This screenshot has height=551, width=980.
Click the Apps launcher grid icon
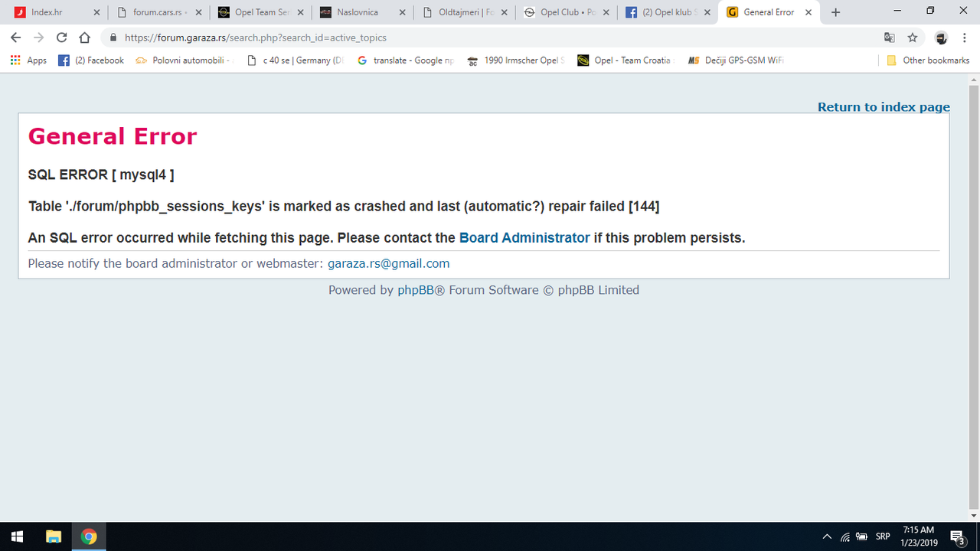(x=14, y=60)
